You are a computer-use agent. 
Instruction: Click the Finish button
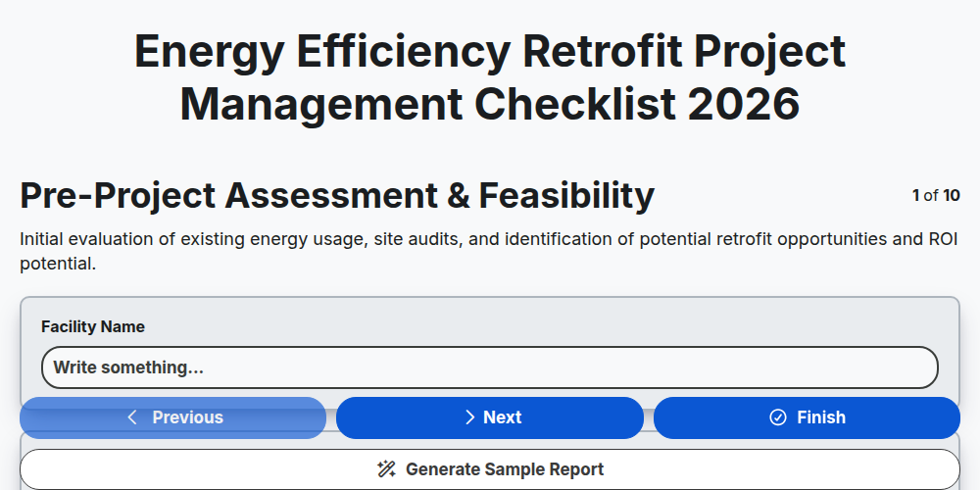(807, 417)
